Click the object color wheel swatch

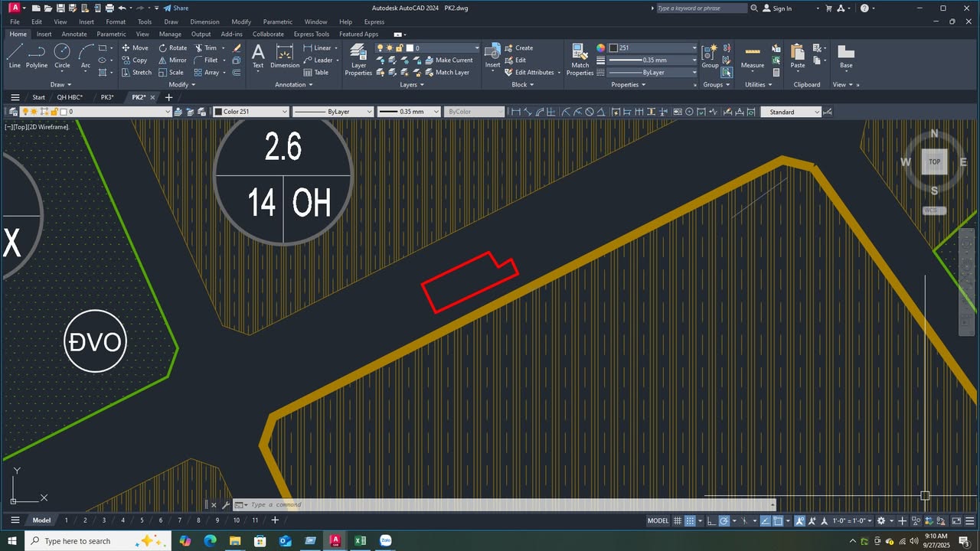[x=601, y=47]
